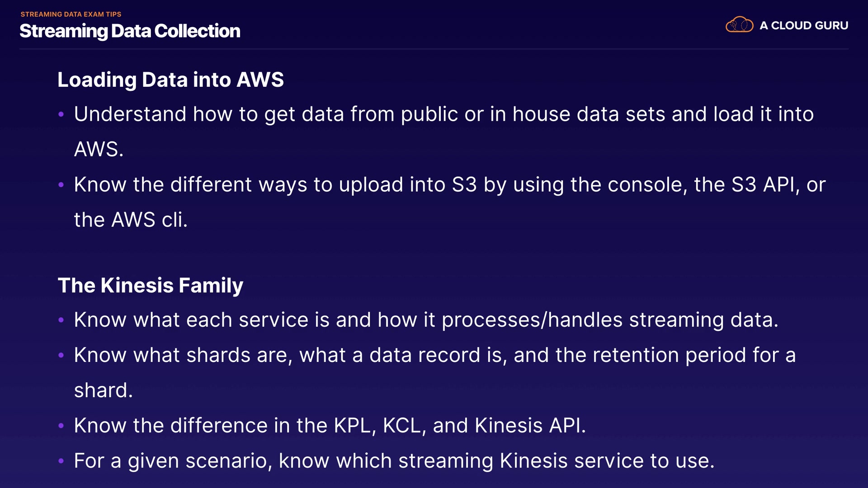Image resolution: width=868 pixels, height=488 pixels.
Task: Click the 'Know what each service is' sentence
Action: (426, 320)
